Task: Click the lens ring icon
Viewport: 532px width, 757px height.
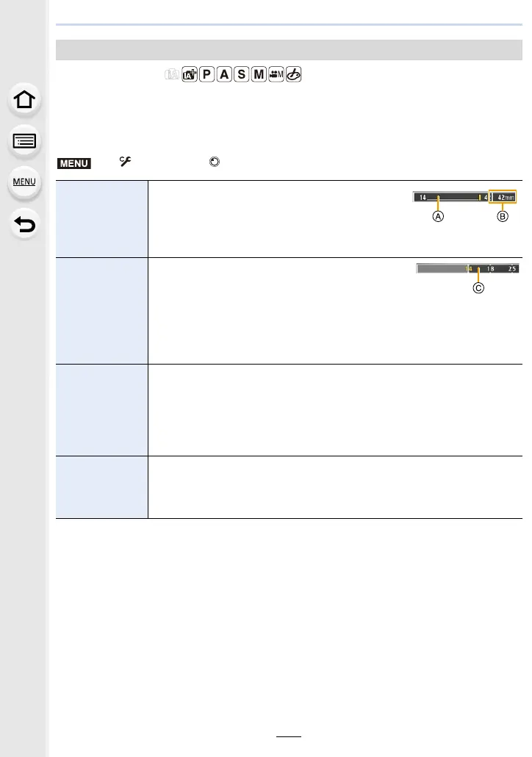Action: point(215,162)
